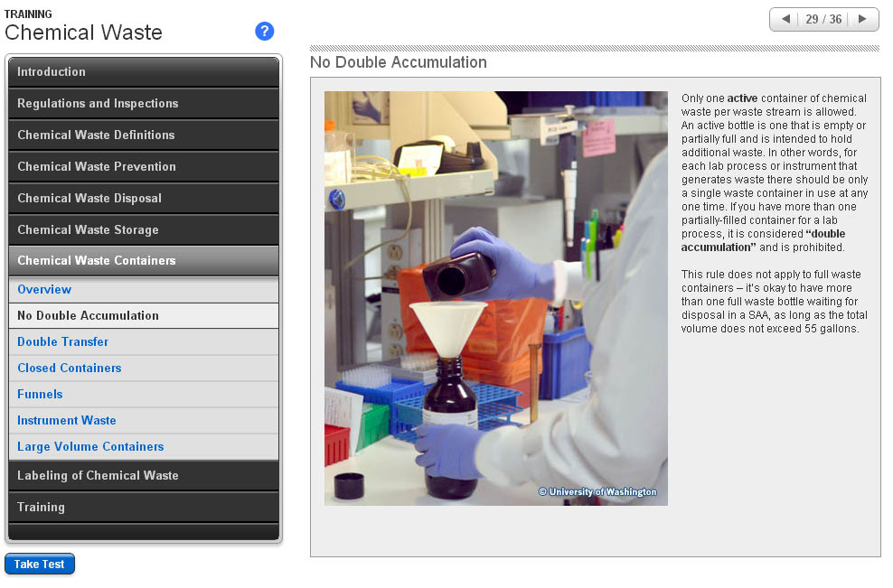Open the Double Transfer page
This screenshot has width=893, height=588.
(63, 342)
